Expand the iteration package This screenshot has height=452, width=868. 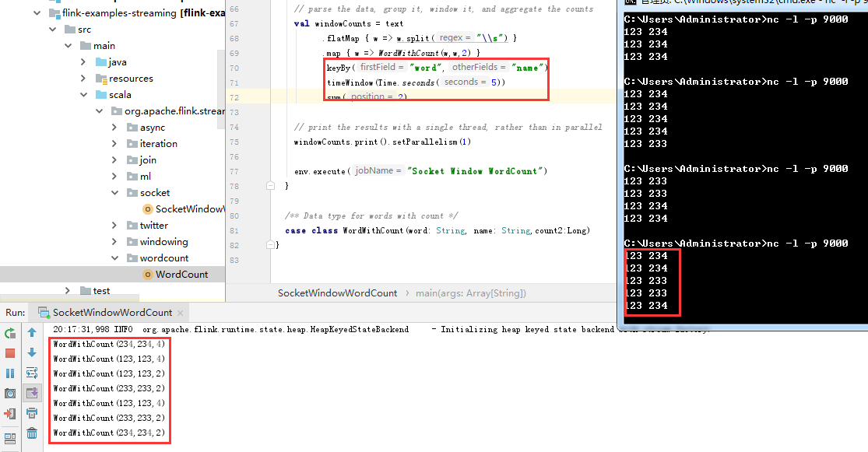[x=114, y=143]
